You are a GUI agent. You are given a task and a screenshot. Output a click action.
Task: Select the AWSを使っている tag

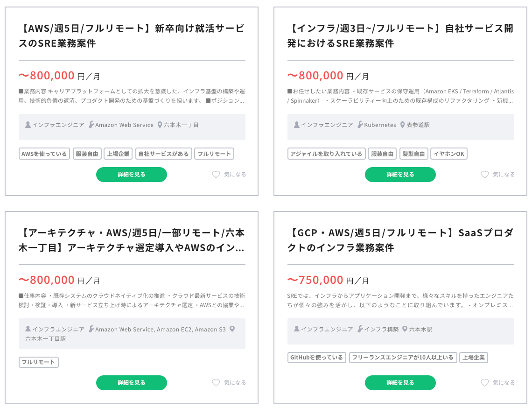pyautogui.click(x=44, y=154)
